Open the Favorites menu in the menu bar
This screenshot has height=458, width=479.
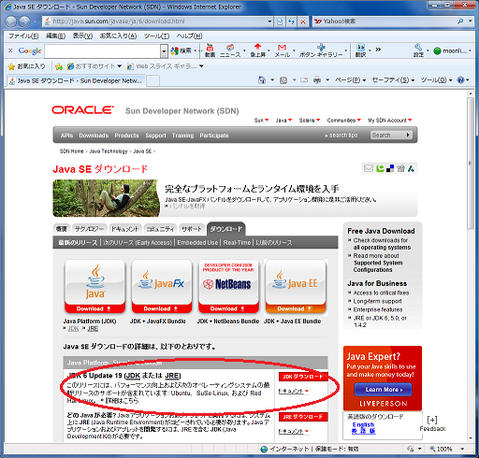118,36
